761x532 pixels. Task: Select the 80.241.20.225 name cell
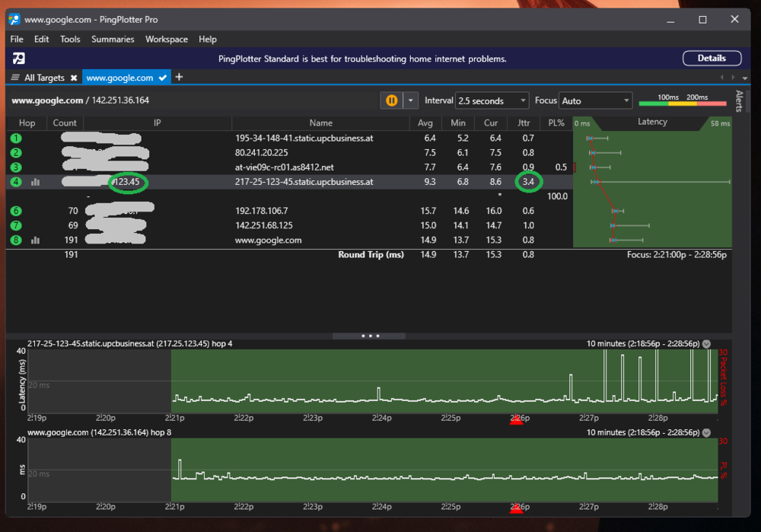click(x=261, y=153)
